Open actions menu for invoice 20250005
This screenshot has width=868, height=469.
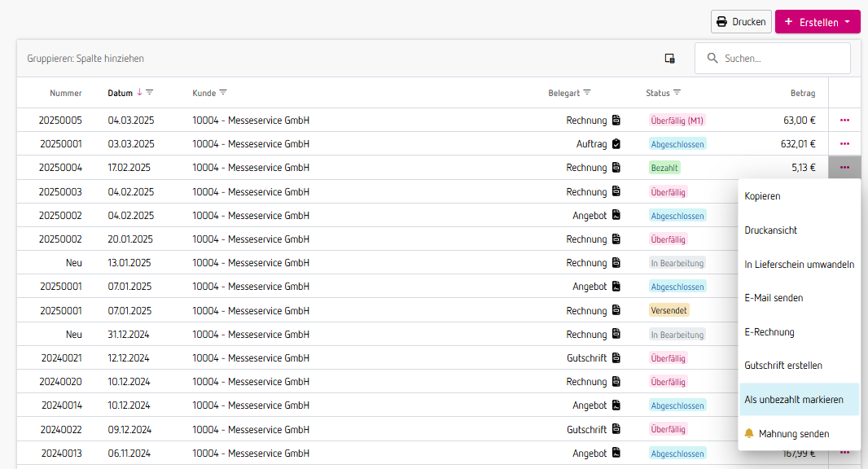844,121
